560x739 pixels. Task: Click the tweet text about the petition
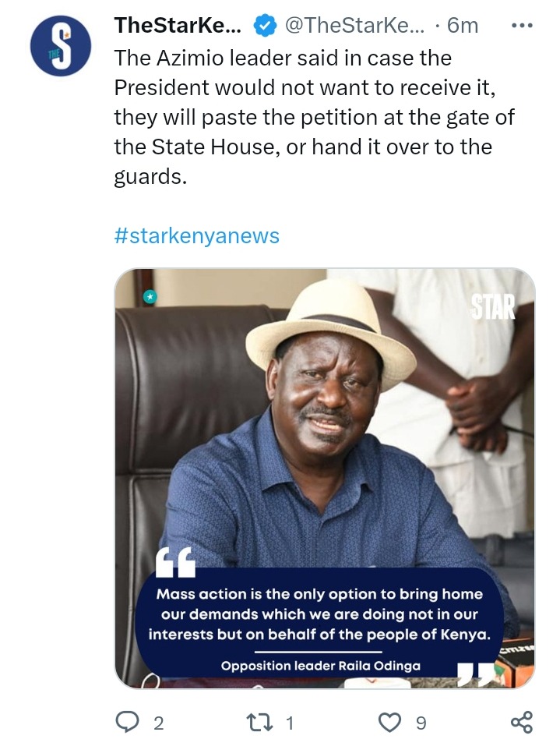[314, 117]
